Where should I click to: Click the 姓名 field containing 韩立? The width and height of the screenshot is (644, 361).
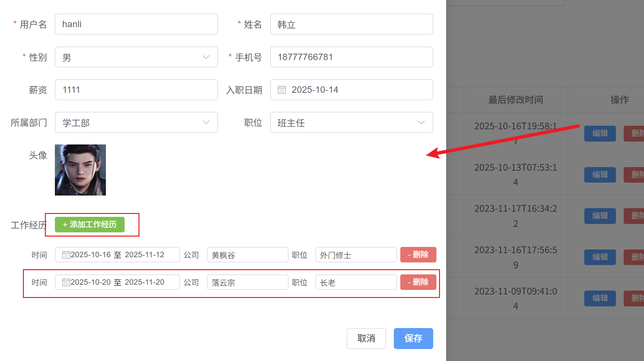[x=351, y=24]
